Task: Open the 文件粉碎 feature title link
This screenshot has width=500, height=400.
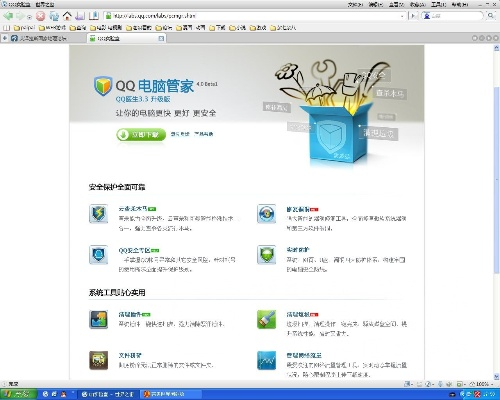Action: 130,355
